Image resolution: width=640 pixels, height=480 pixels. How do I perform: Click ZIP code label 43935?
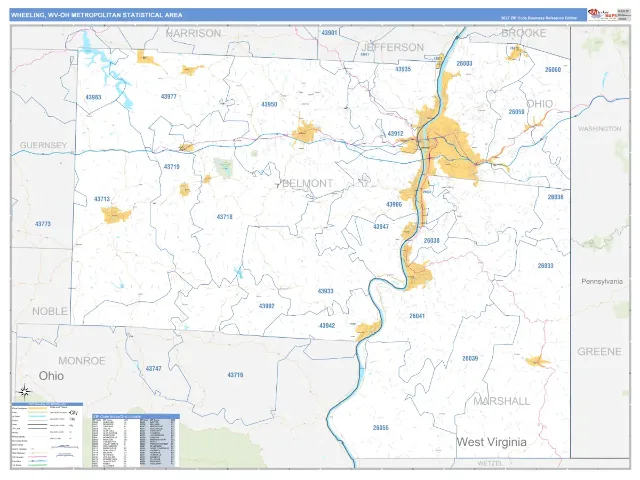click(x=403, y=69)
